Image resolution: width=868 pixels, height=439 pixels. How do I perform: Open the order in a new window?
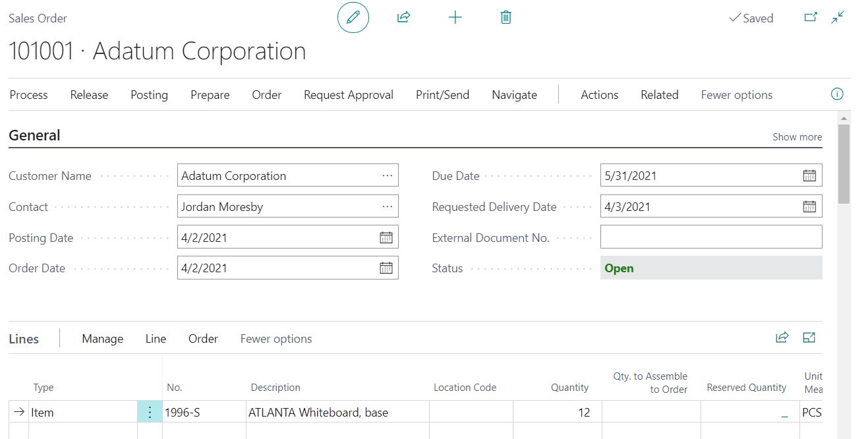tap(811, 18)
